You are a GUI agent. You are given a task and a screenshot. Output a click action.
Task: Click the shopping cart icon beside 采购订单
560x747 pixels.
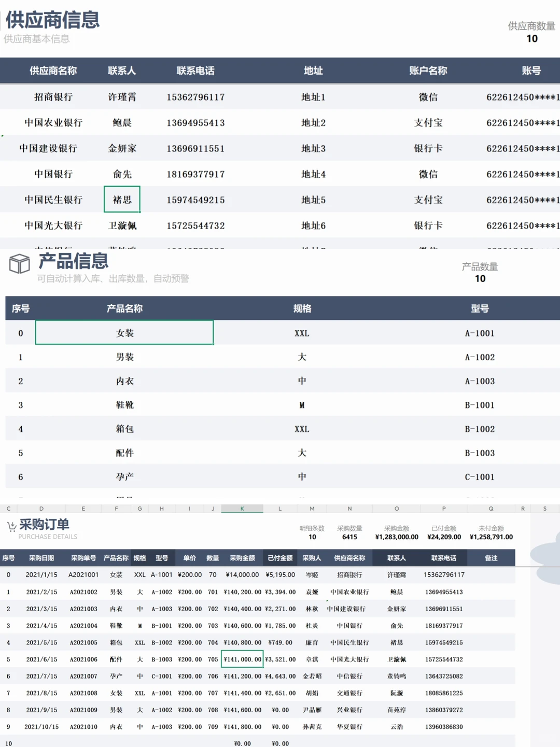pyautogui.click(x=11, y=525)
